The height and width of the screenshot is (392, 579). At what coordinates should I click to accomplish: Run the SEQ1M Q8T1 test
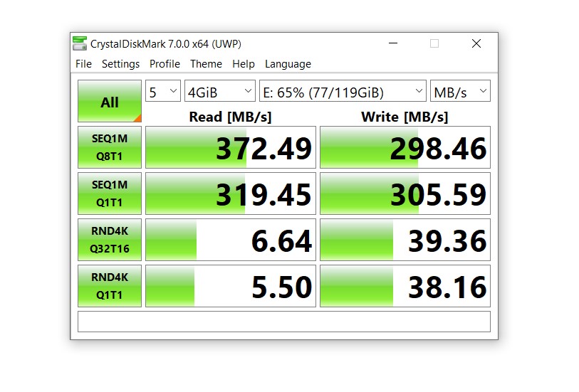pyautogui.click(x=110, y=147)
